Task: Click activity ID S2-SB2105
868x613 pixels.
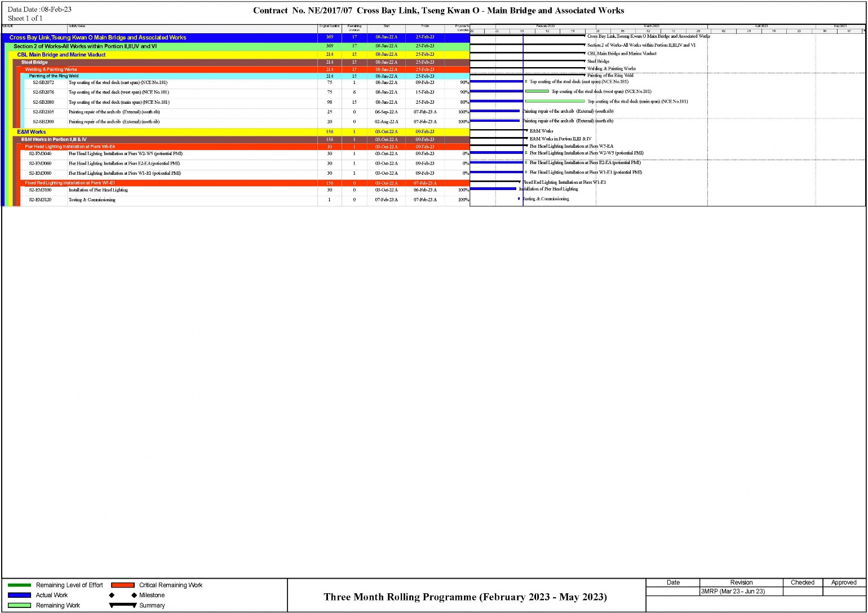Action: pos(43,112)
